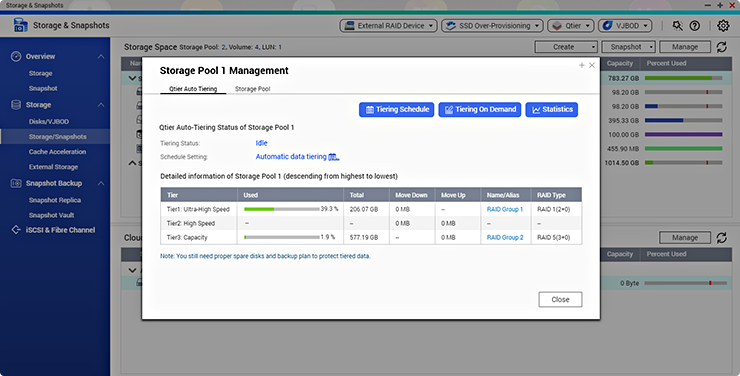The width and height of the screenshot is (740, 376).
Task: Click the Storage section disk icon
Action: (16, 105)
